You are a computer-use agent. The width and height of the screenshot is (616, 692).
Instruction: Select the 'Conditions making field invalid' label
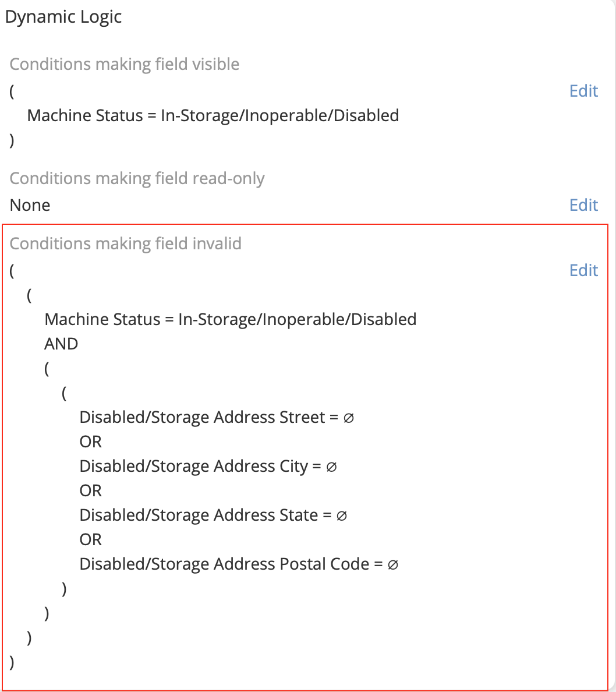click(126, 243)
